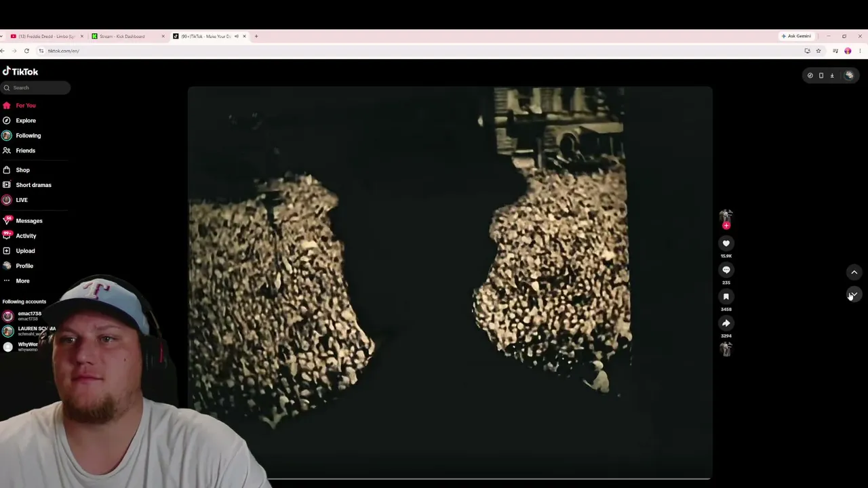868x488 pixels.
Task: Mute the TikTok tab audio icon
Action: 236,37
